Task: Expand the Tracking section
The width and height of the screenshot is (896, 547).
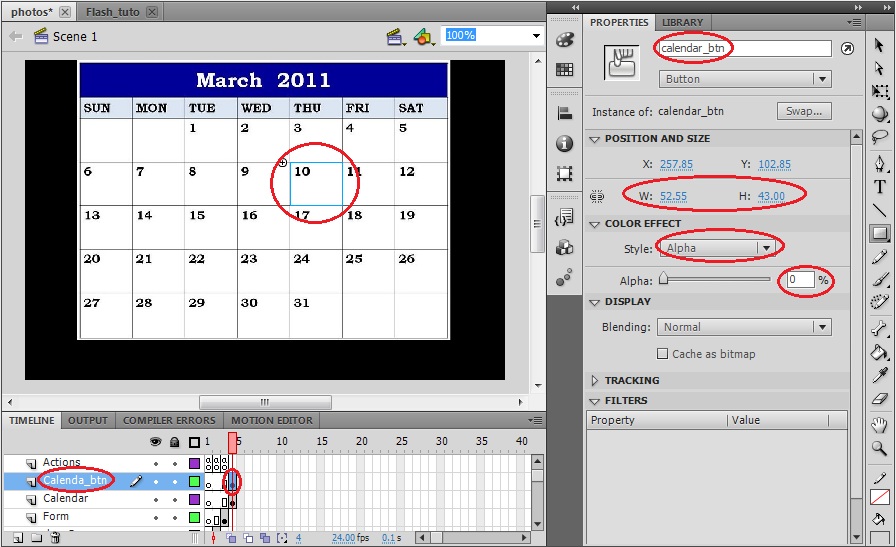Action: point(594,381)
